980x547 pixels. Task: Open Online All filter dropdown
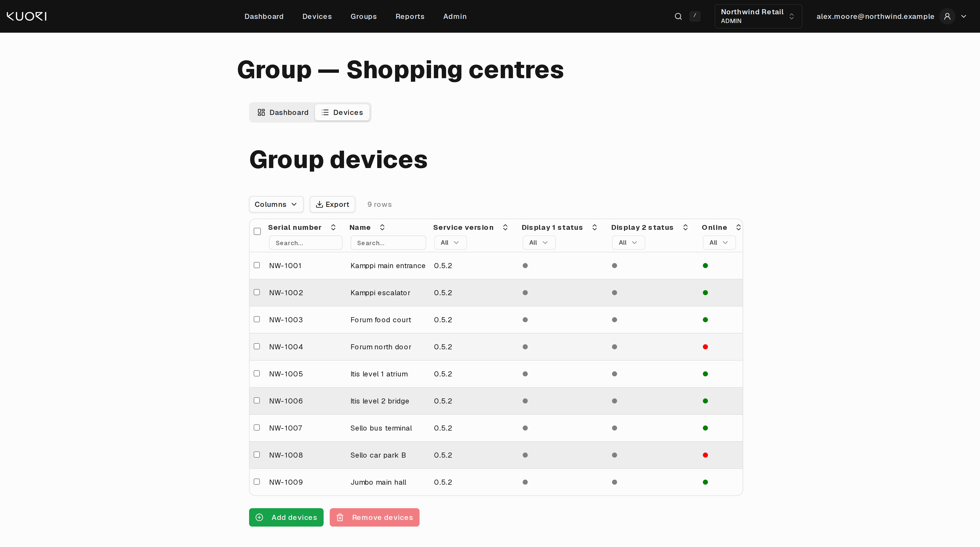click(x=719, y=243)
